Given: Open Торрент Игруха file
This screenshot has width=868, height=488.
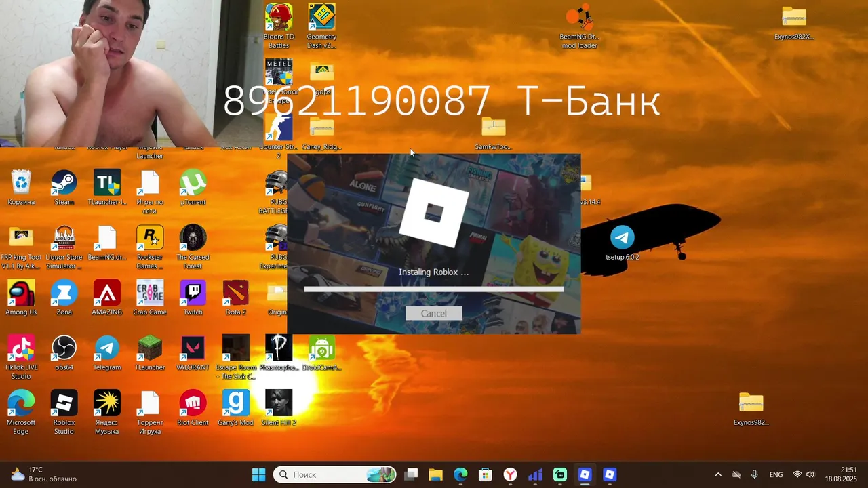Looking at the screenshot, I should (x=150, y=413).
